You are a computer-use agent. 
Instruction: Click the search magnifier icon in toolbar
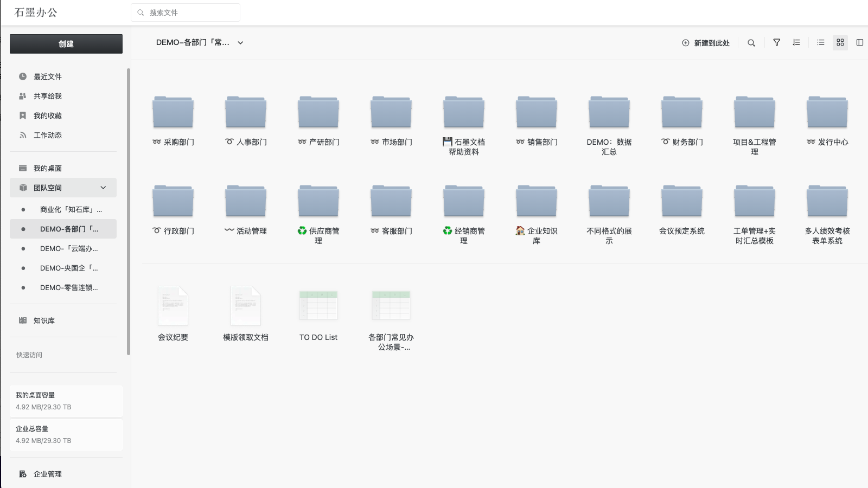coord(751,43)
